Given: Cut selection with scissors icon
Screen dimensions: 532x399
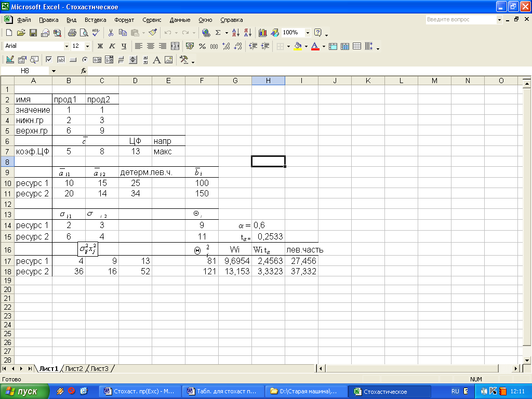Looking at the screenshot, I should click(111, 33).
